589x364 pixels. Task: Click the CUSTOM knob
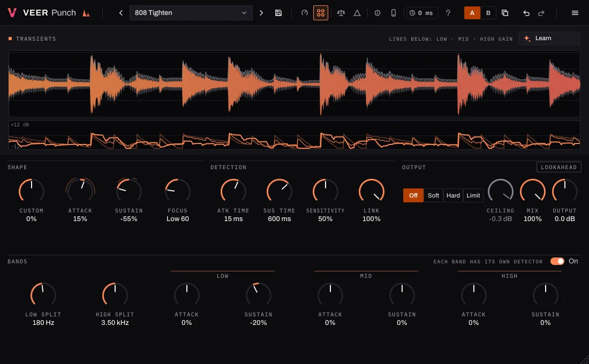pos(32,191)
